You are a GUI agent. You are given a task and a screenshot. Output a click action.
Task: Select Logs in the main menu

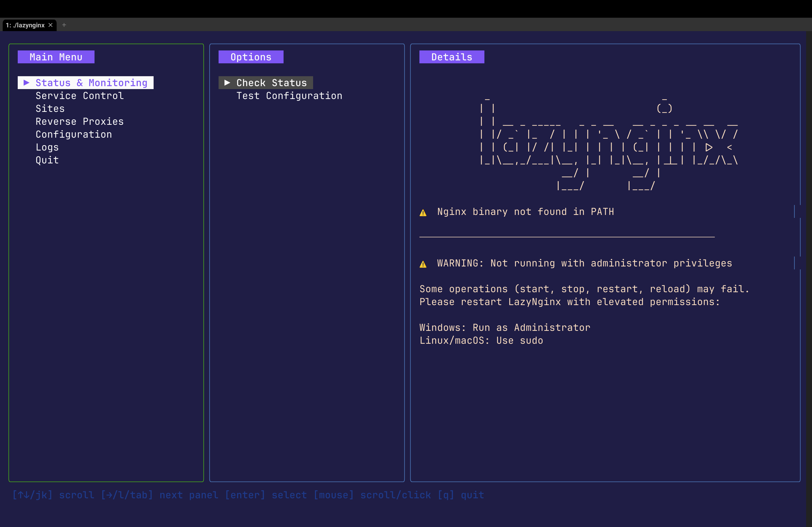(x=47, y=147)
